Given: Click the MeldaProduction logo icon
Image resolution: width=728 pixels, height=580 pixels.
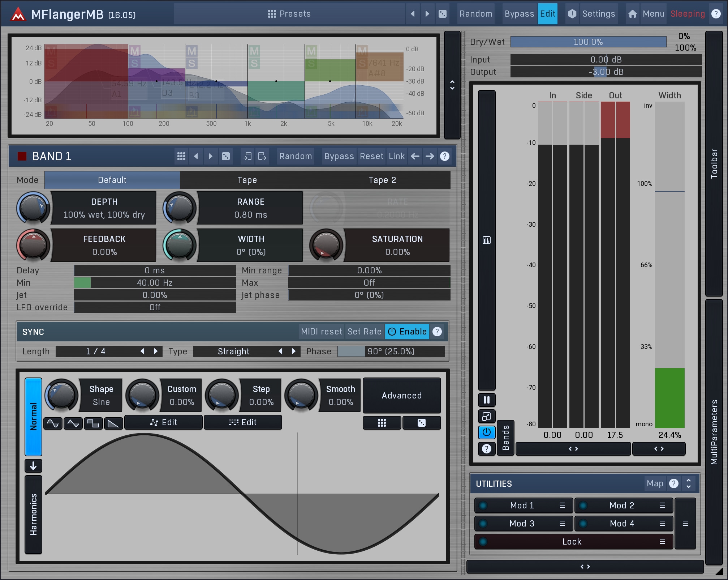Looking at the screenshot, I should tap(18, 14).
